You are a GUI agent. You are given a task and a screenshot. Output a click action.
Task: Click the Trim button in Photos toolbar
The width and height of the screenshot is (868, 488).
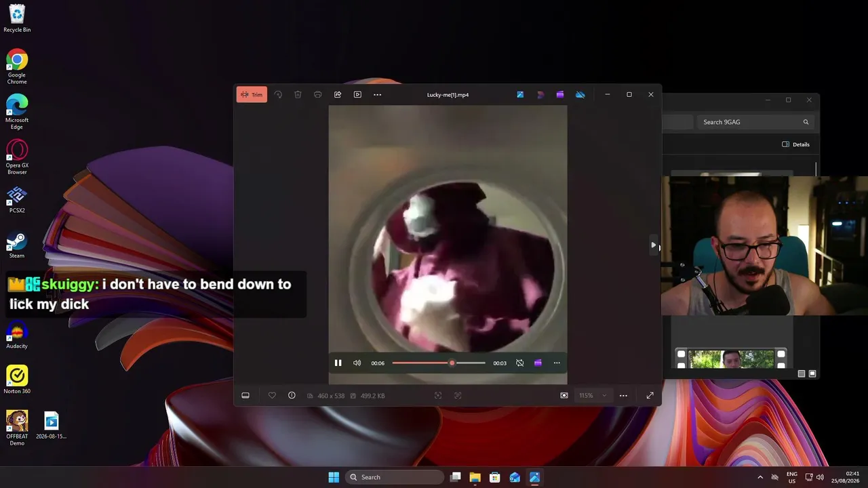pos(252,95)
